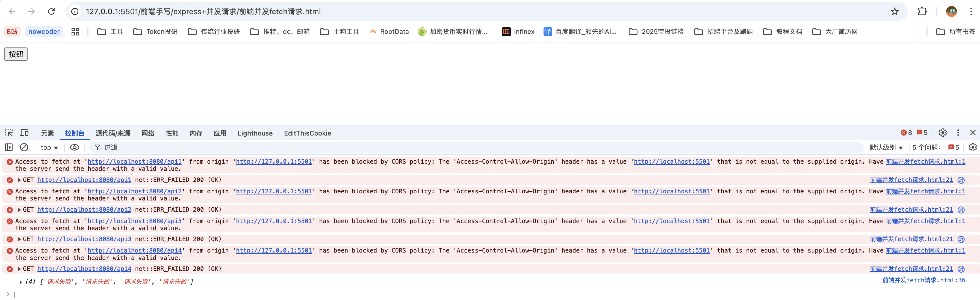Reload the page with refresh icon
The width and height of the screenshot is (980, 300).
[x=51, y=12]
